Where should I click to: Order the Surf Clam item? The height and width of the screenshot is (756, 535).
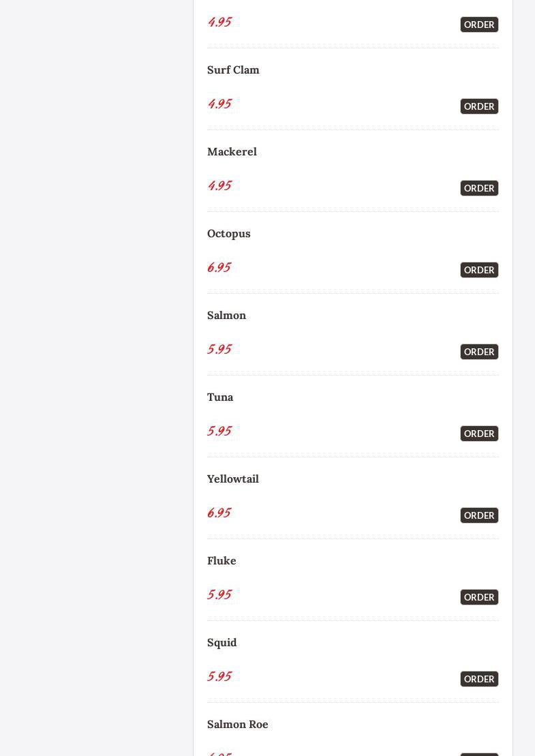pos(479,106)
